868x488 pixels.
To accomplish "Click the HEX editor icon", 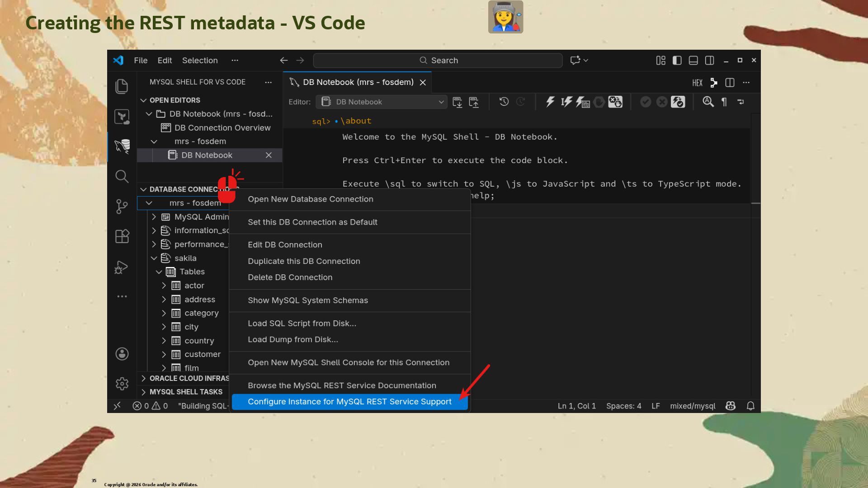I will coord(697,83).
